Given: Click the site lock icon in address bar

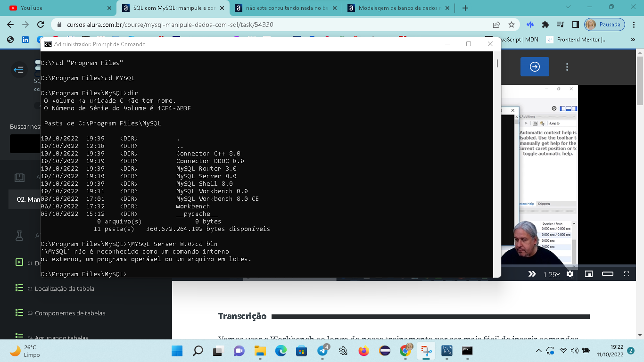Looking at the screenshot, I should [x=59, y=25].
